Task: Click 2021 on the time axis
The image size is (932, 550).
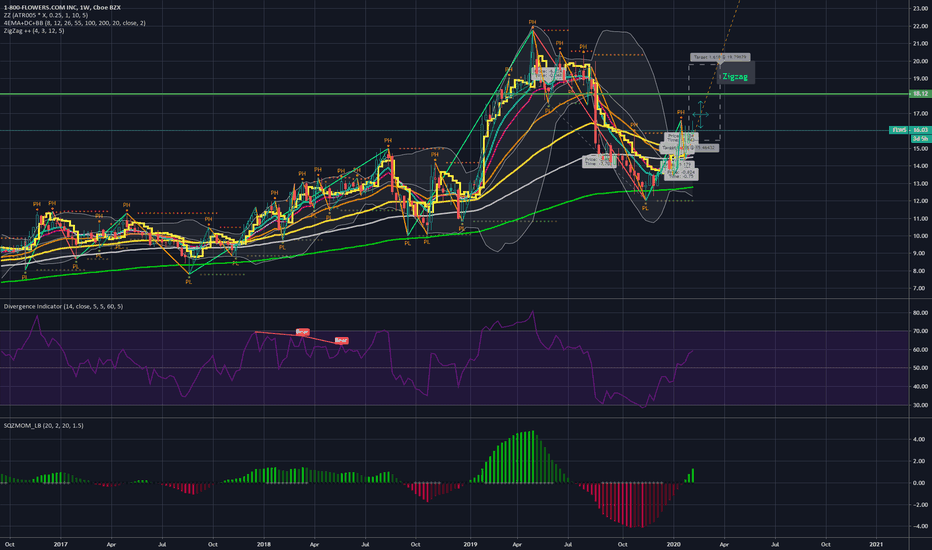Action: 876,544
